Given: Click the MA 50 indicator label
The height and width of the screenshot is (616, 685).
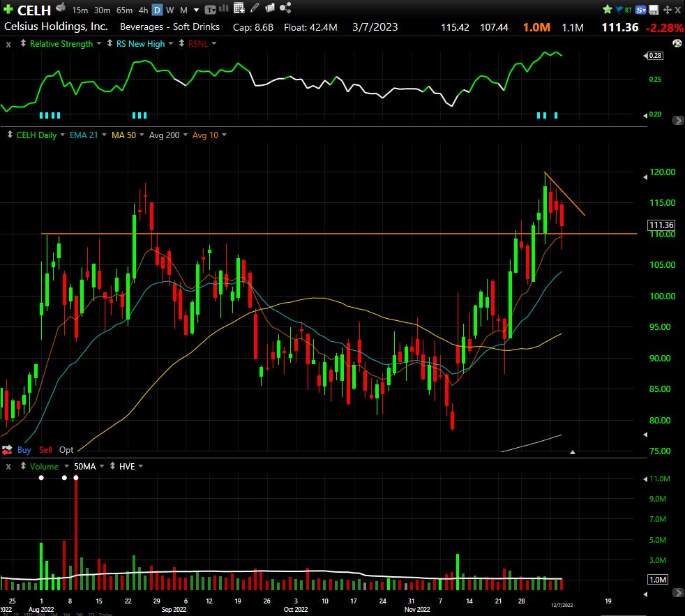Looking at the screenshot, I should point(123,135).
